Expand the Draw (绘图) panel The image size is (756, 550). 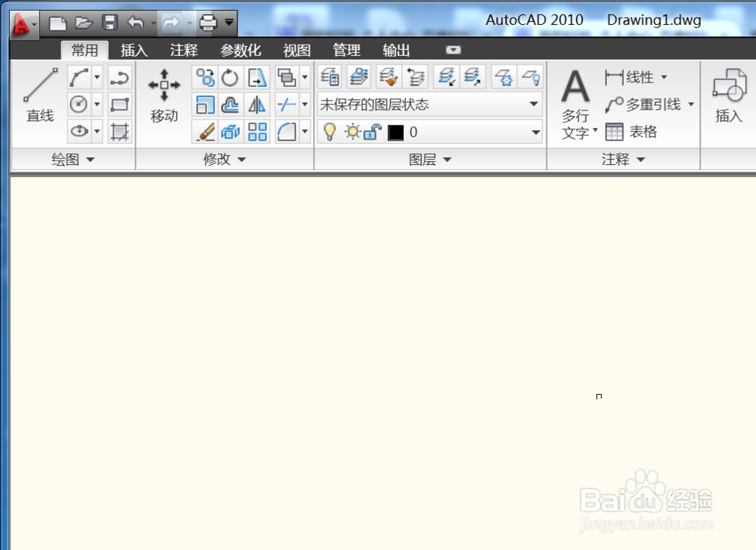tap(73, 159)
